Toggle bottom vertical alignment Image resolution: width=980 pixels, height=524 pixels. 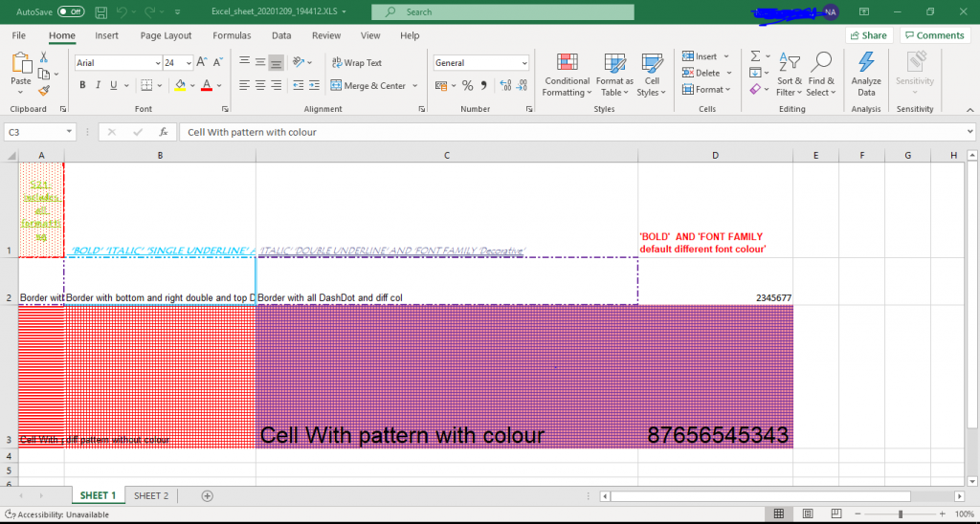coord(277,62)
